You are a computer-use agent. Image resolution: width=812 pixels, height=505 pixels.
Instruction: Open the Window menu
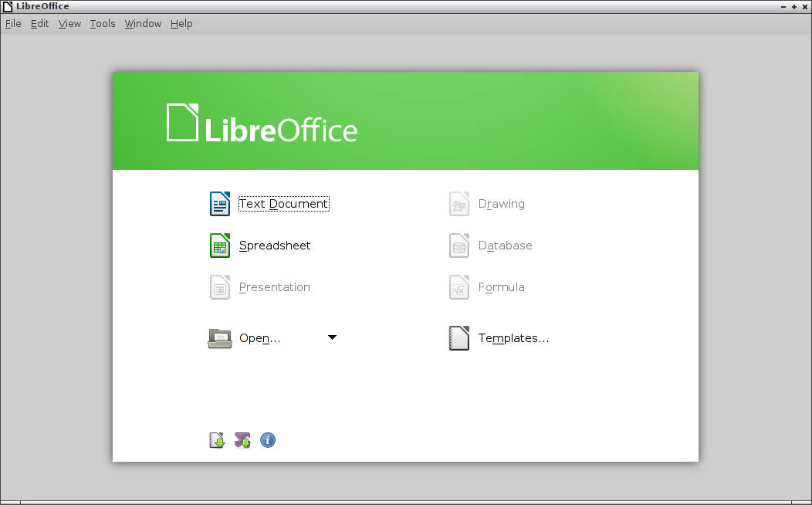click(143, 24)
